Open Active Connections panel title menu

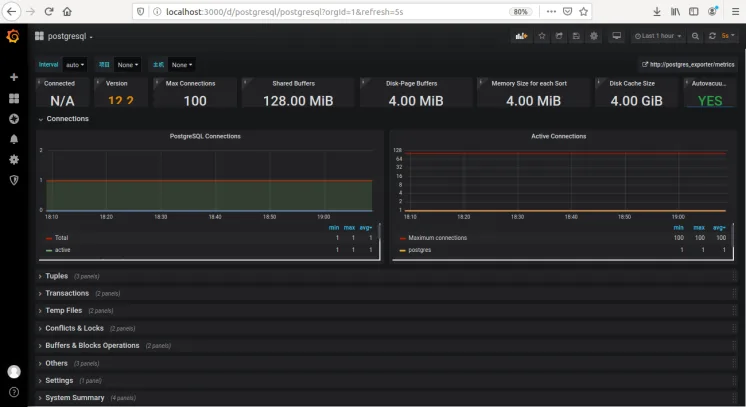(x=559, y=136)
